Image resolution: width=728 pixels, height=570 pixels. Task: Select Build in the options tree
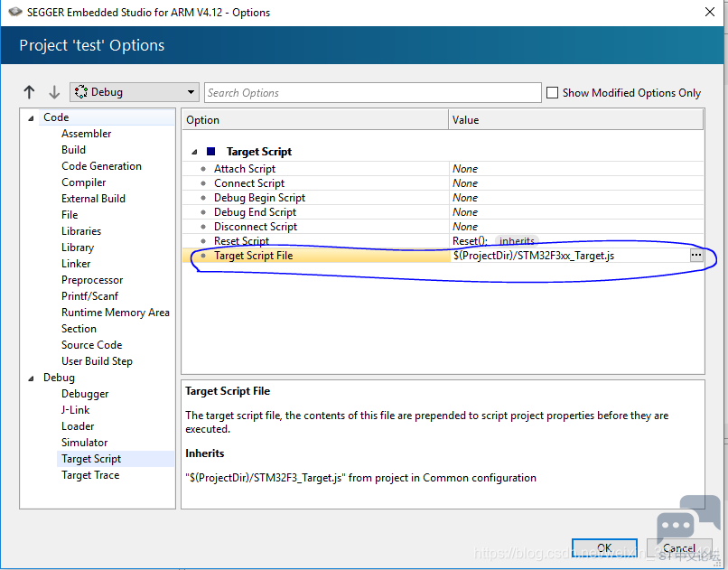(x=73, y=150)
